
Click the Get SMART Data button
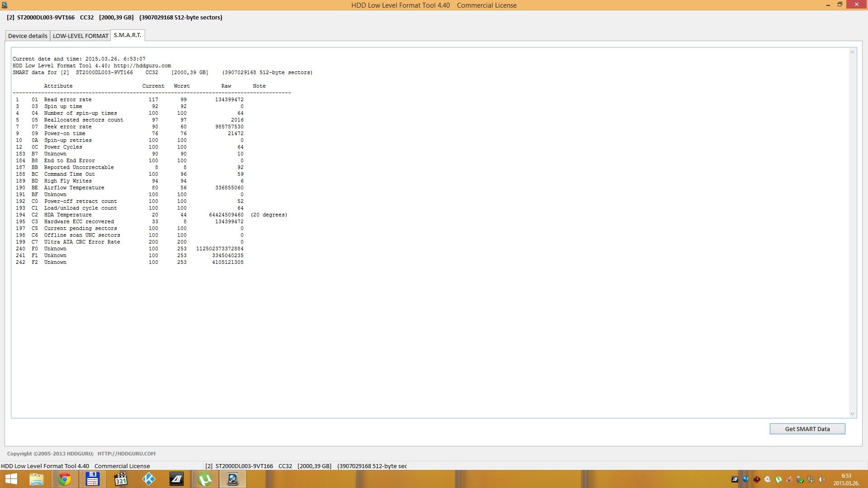[x=807, y=429]
